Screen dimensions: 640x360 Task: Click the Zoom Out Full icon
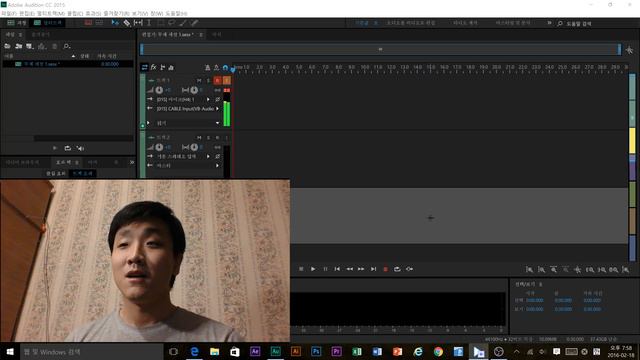pos(578,269)
